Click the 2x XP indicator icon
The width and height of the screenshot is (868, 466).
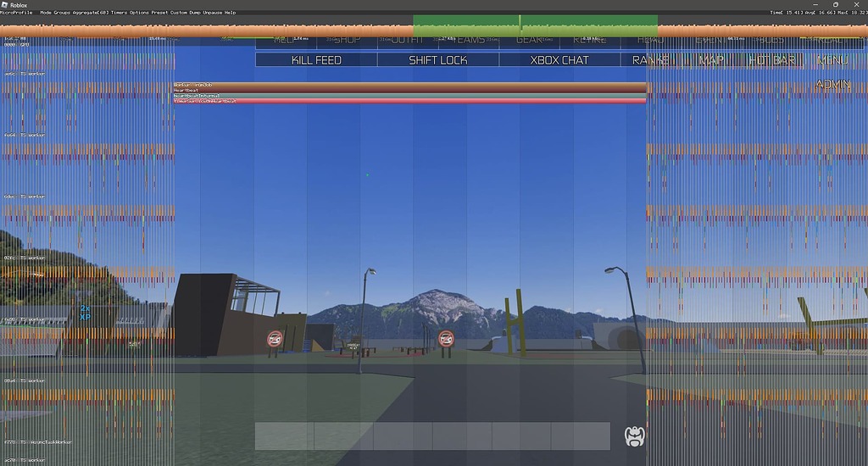point(85,313)
